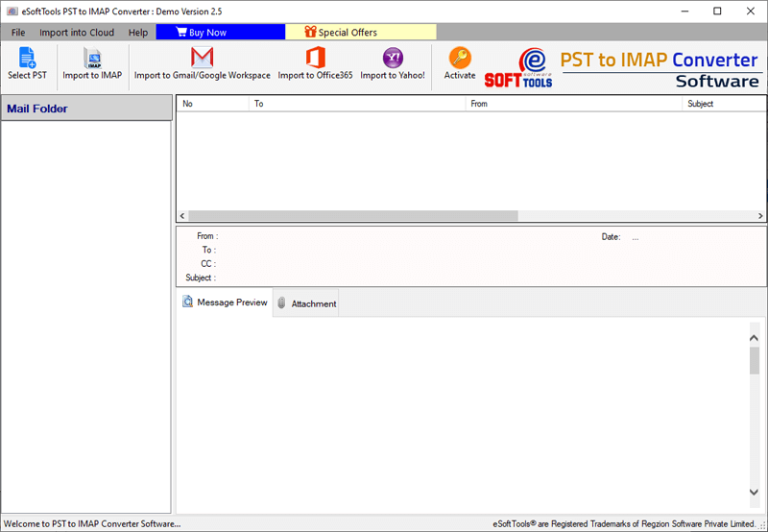Viewport: 768px width, 532px height.
Task: Click the eSoftTools logo
Action: (518, 67)
